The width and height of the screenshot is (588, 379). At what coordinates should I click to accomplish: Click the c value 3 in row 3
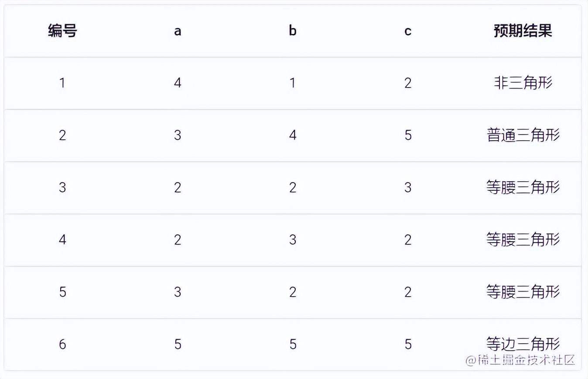pos(408,187)
